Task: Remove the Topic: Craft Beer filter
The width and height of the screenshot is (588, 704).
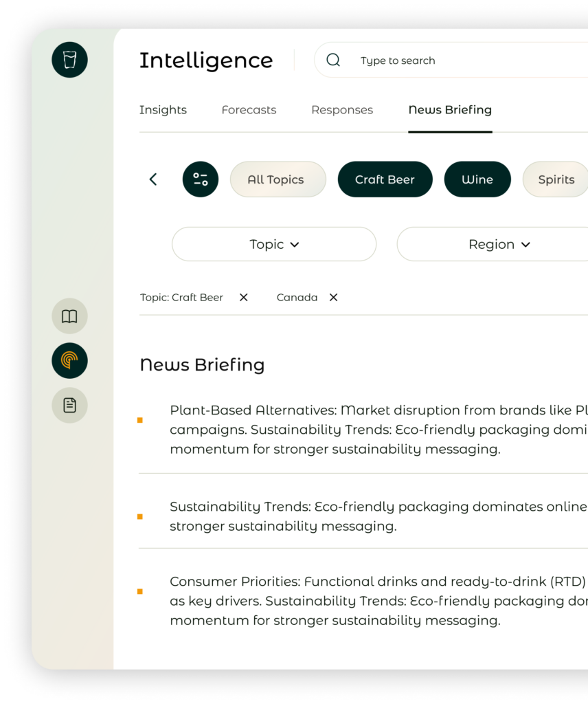Action: pos(243,298)
